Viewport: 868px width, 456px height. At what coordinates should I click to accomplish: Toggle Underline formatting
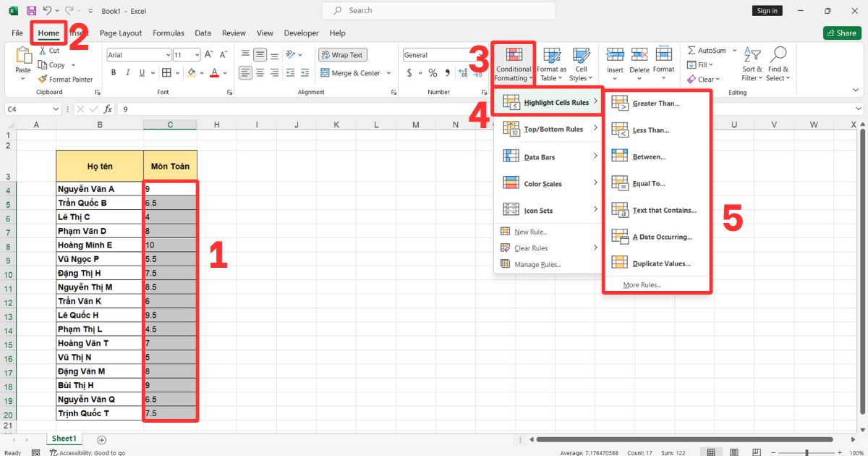pos(143,73)
